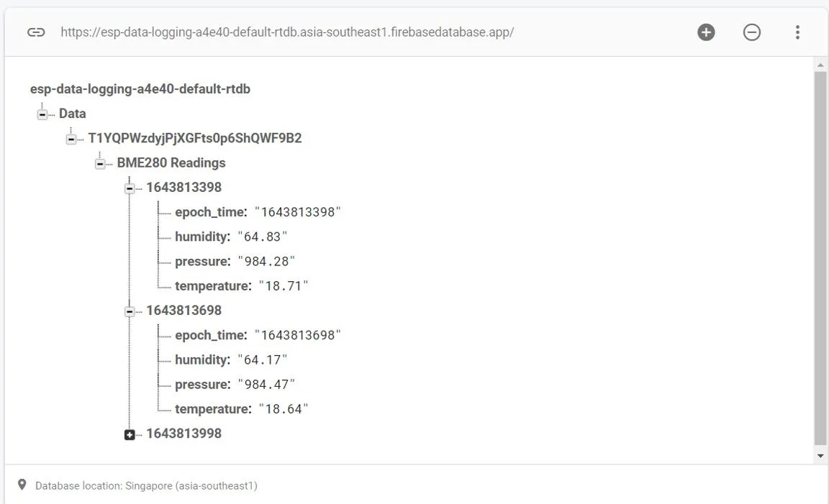Click the link icon beside the database URL

coord(36,32)
